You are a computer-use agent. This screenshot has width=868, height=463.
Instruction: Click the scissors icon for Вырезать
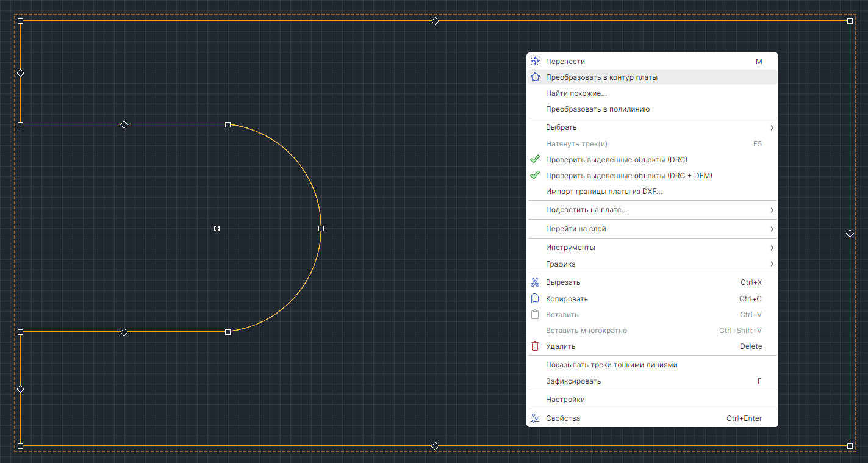click(535, 282)
